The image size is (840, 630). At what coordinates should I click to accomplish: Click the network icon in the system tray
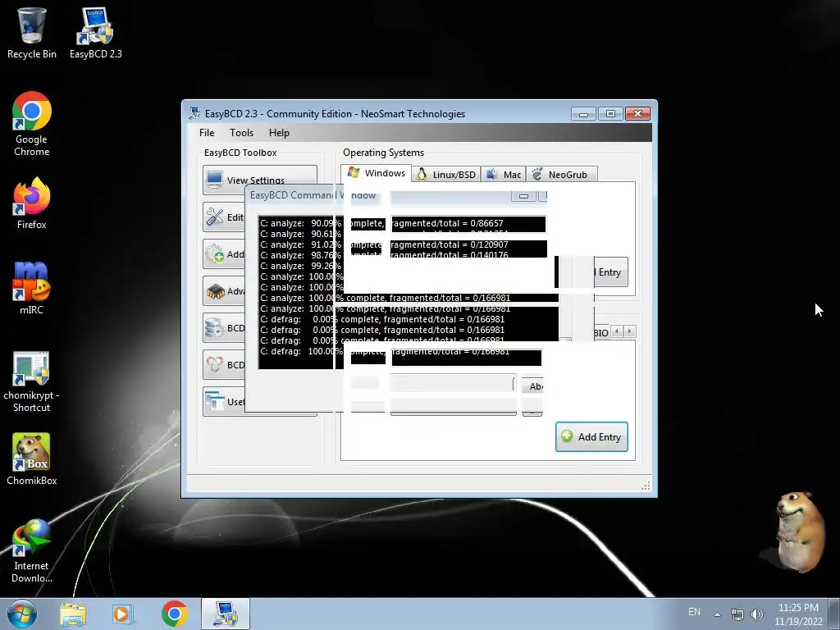(x=737, y=614)
